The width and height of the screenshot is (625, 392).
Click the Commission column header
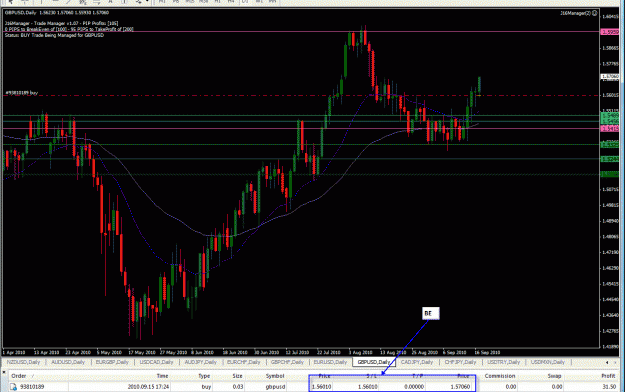pyautogui.click(x=500, y=376)
